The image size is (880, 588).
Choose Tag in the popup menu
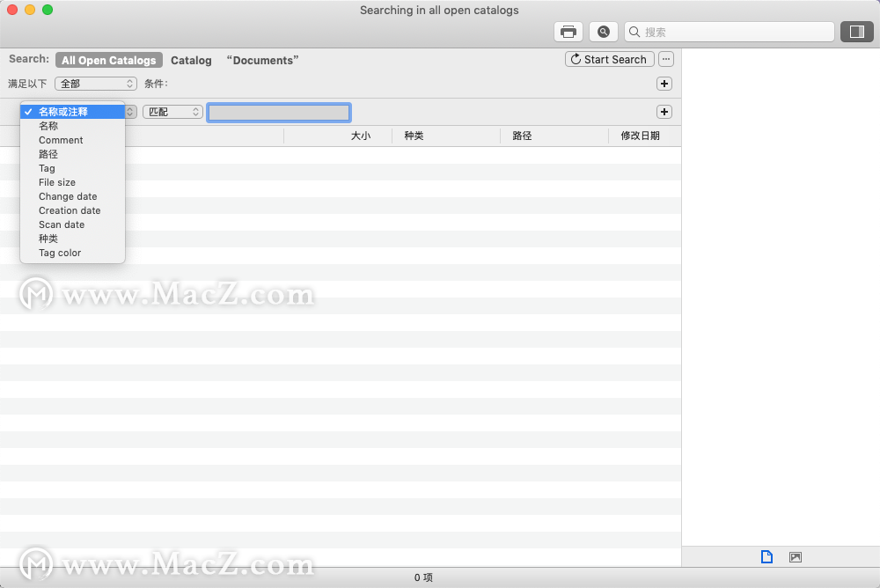pos(72,168)
